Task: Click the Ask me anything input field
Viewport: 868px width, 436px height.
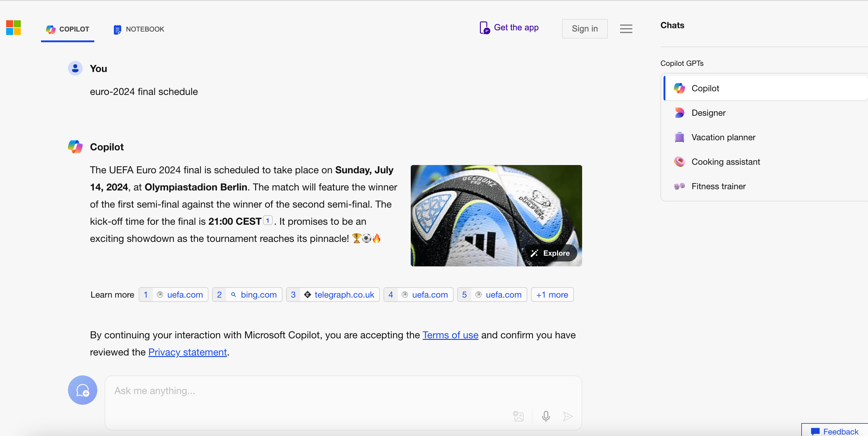Action: (x=343, y=403)
